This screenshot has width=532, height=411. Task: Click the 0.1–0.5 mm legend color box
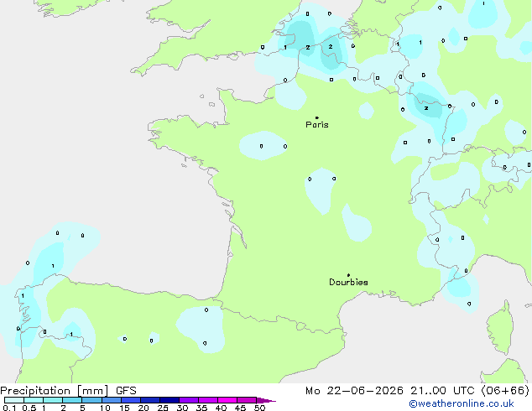[x=14, y=400]
